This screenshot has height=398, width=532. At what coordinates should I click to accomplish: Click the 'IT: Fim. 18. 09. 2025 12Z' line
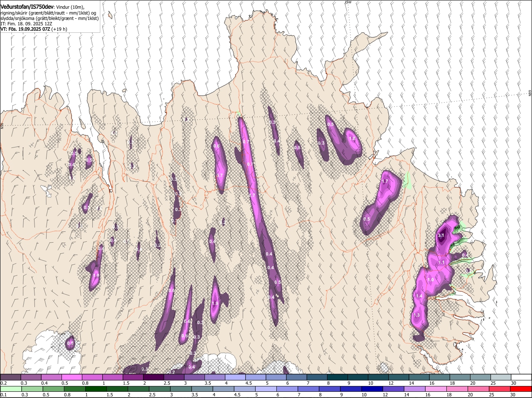tap(26, 24)
